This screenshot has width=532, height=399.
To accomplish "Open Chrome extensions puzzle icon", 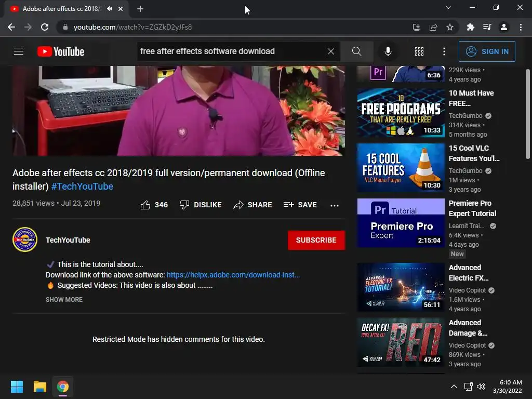I will 471,27.
